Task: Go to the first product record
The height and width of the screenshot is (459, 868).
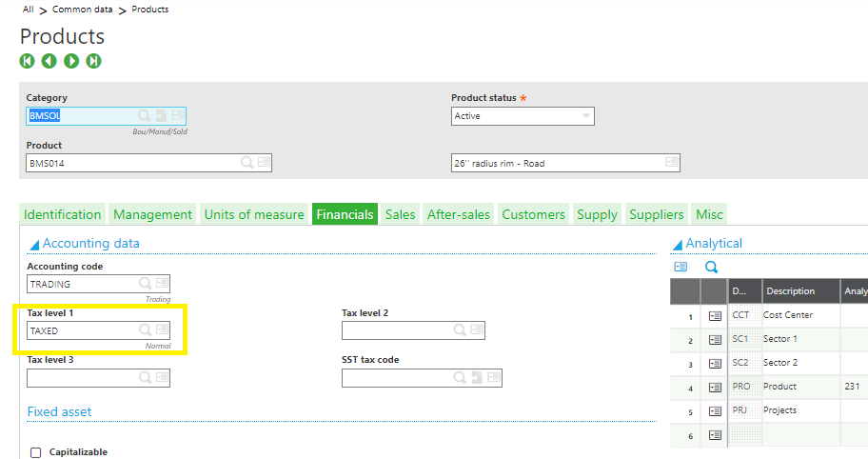Action: 27,61
